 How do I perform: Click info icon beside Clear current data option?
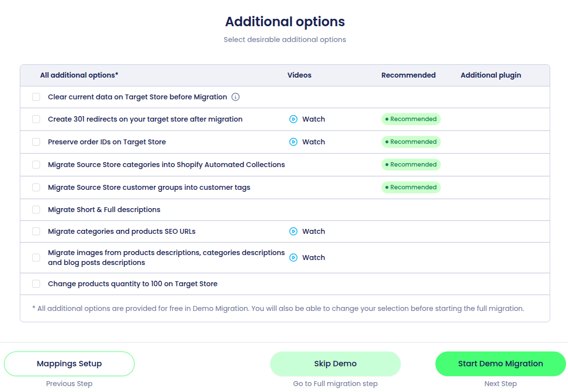236,97
